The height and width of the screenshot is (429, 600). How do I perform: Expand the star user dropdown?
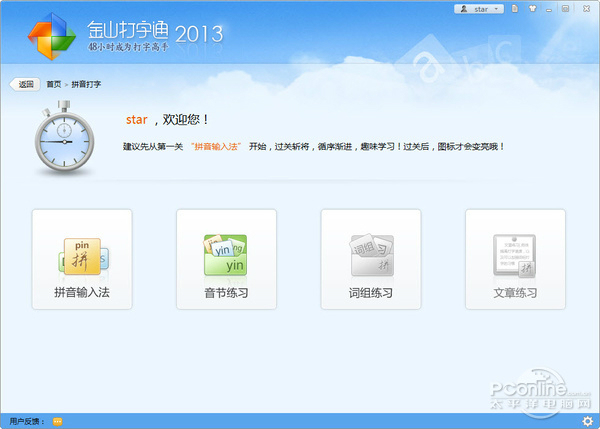(x=479, y=9)
